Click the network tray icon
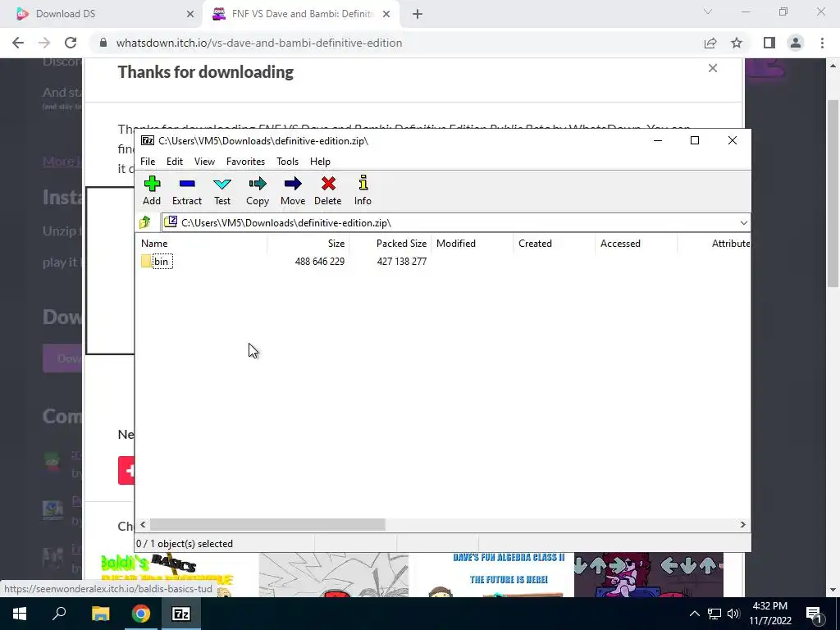Image resolution: width=840 pixels, height=630 pixels. (714, 614)
